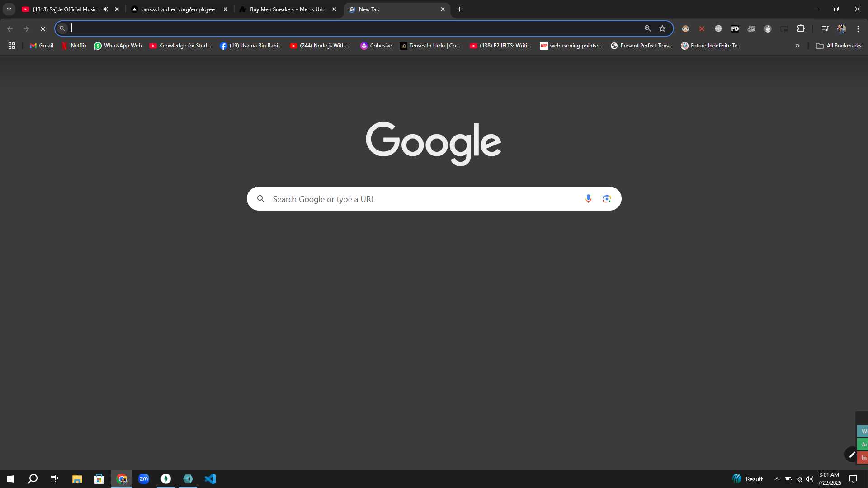Open Microsoft Store from the taskbar
This screenshot has height=488, width=868.
(99, 479)
